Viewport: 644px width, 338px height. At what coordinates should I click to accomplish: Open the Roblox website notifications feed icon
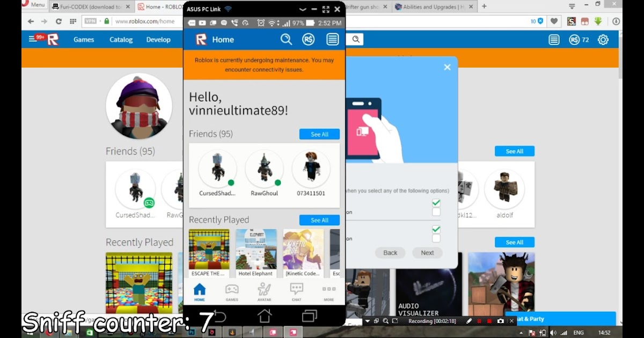[x=554, y=40]
